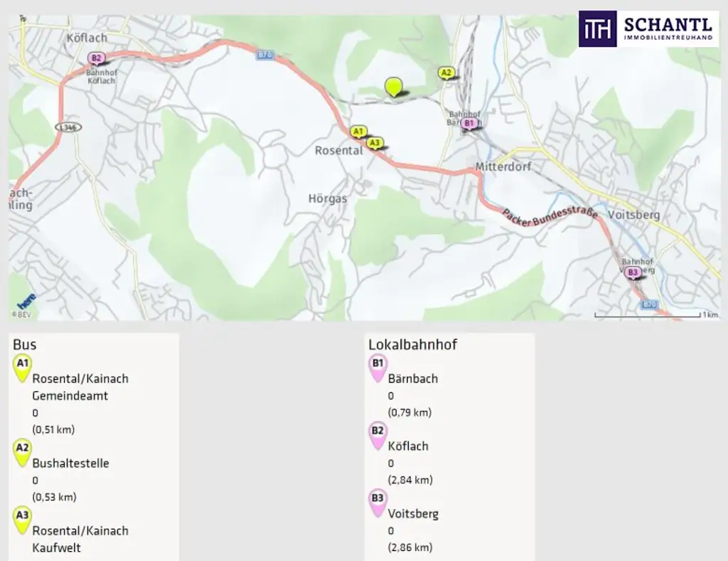Open the Schantl Immobilientreuhand logo
728x561 pixels.
point(648,28)
